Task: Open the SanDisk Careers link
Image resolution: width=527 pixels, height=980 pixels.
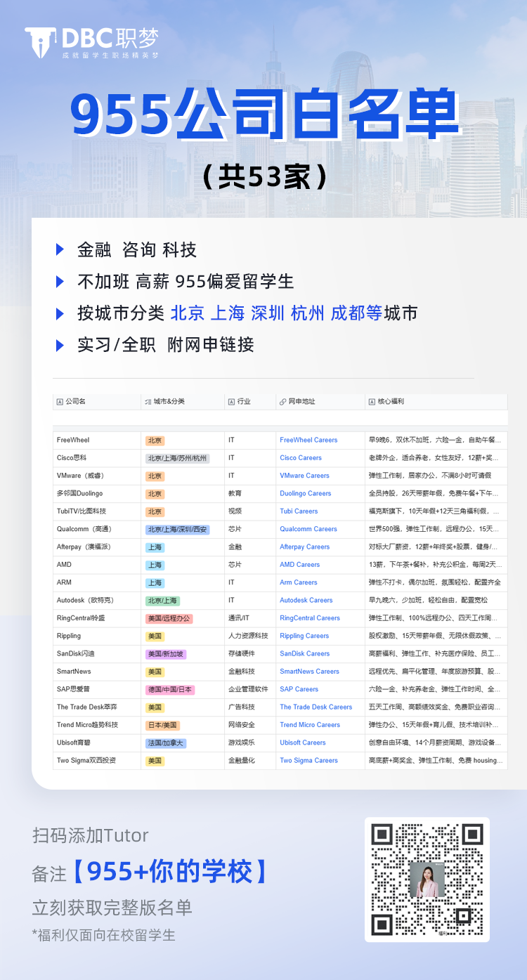Action: 305,654
